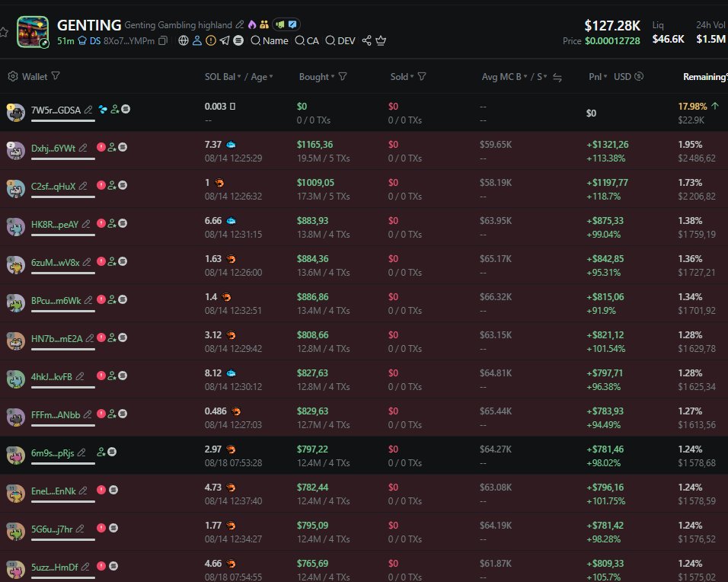Sort by Remaining column
This screenshot has height=582, width=728.
704,77
